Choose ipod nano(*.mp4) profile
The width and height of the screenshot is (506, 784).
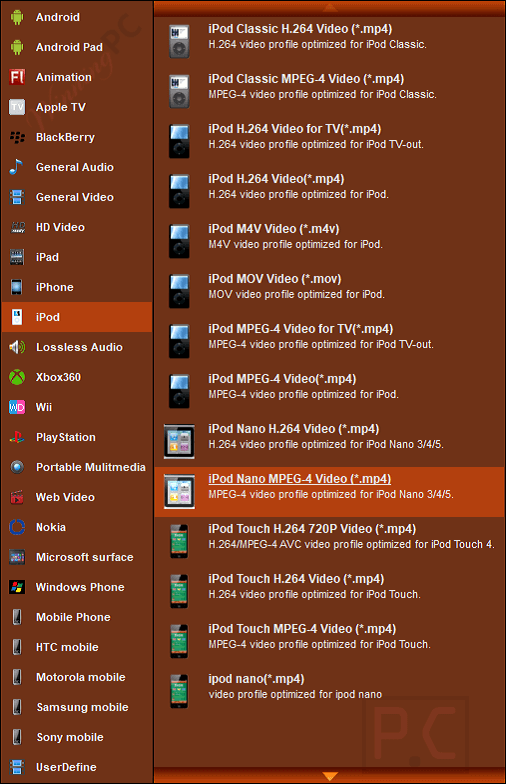[330, 692]
